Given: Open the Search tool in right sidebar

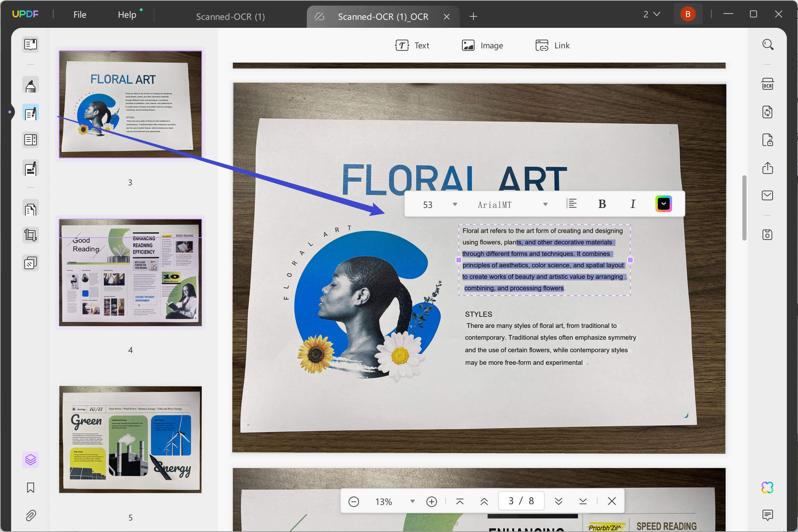Looking at the screenshot, I should [767, 45].
